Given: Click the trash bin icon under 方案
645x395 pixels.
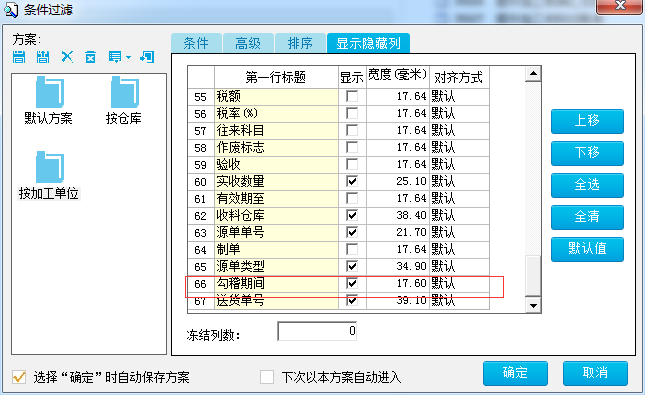Looking at the screenshot, I should coord(90,57).
